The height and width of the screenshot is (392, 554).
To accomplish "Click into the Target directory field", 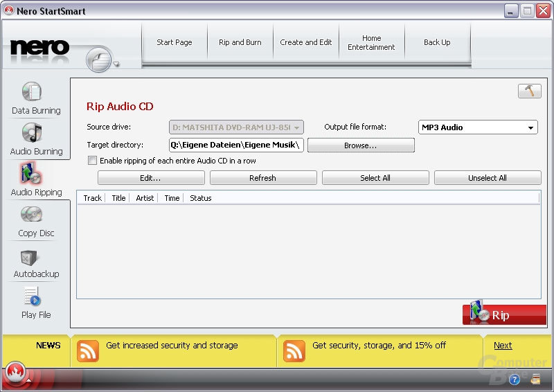I will point(236,145).
